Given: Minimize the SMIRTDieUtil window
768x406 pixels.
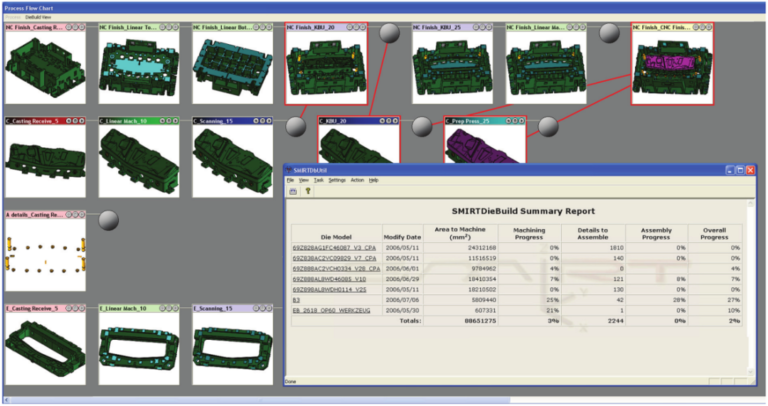Looking at the screenshot, I should pos(730,170).
